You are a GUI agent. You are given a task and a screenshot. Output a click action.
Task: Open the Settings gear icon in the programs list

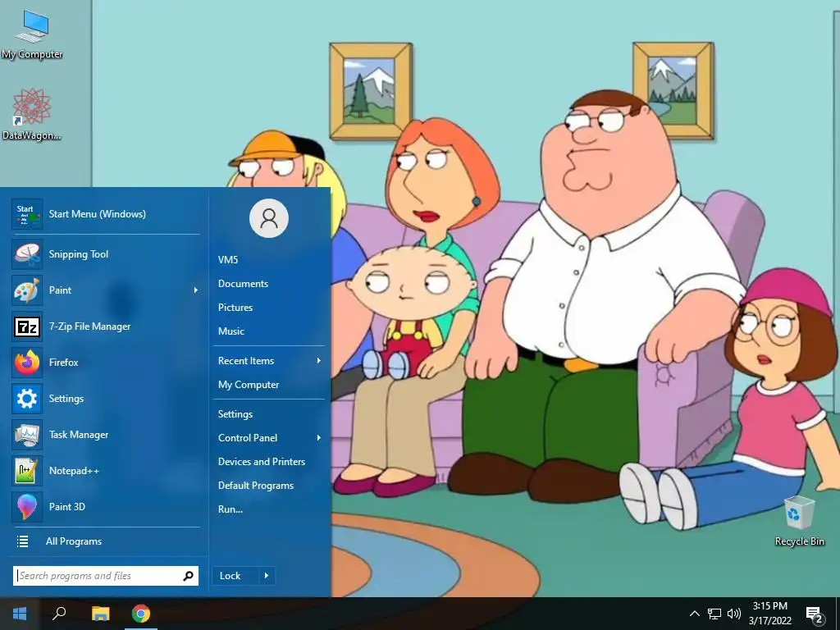(27, 399)
